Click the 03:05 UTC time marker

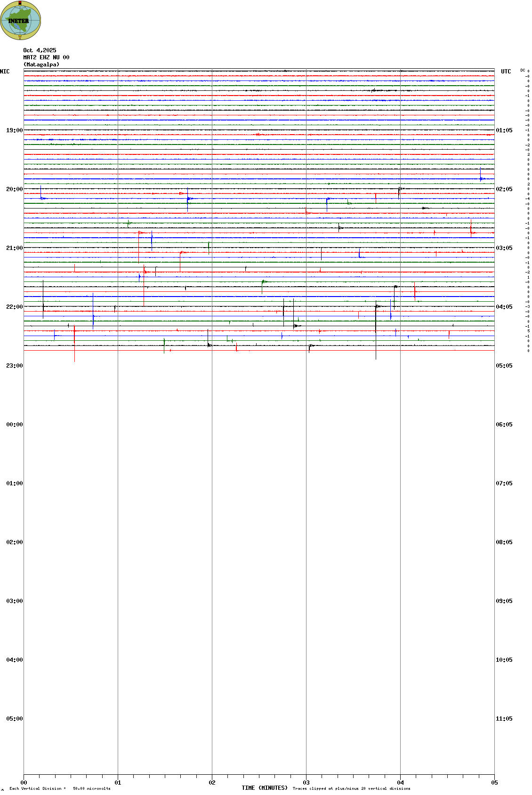point(504,248)
